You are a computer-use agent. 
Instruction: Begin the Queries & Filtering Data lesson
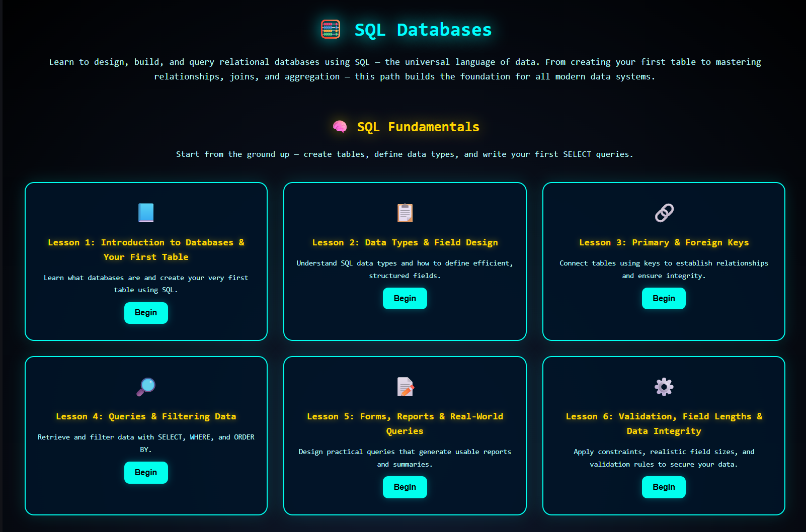pos(146,473)
